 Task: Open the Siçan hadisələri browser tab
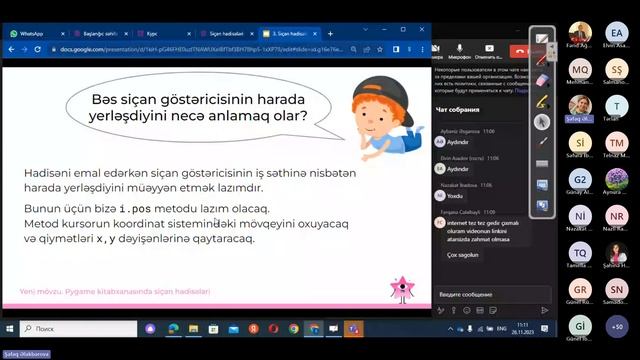click(227, 34)
